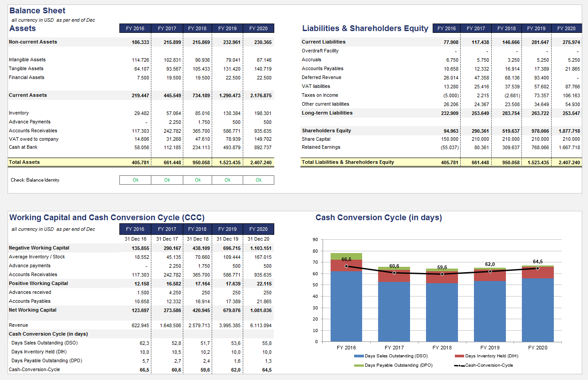The image size is (588, 380).
Task: Click the Ok balance check under FY 2016
Action: 135,180
